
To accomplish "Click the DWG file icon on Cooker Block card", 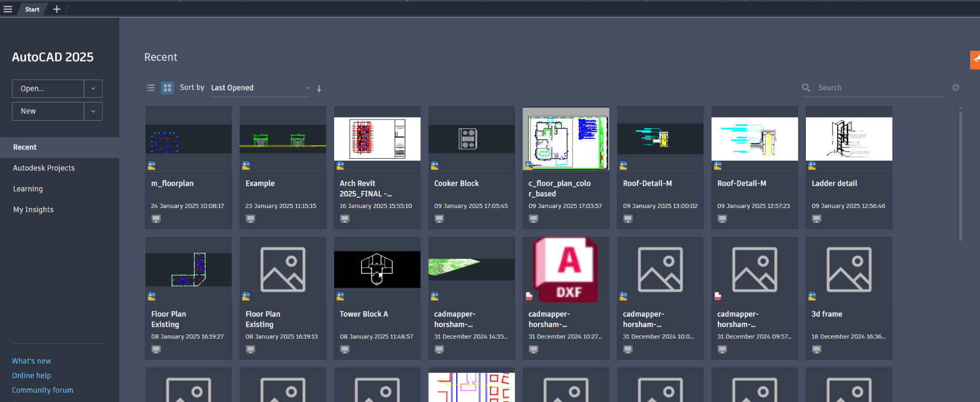I will [435, 166].
